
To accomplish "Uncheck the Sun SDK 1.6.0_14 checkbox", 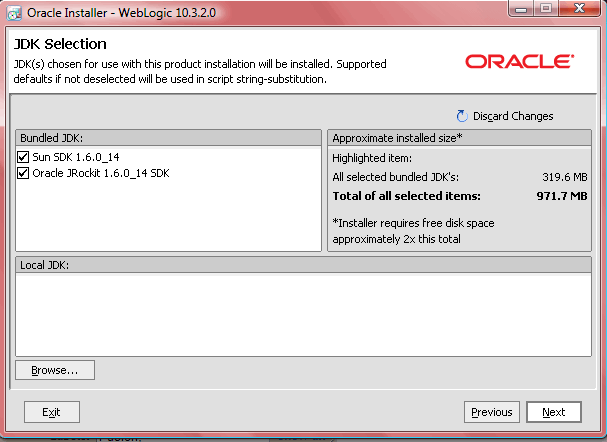I will pyautogui.click(x=23, y=157).
